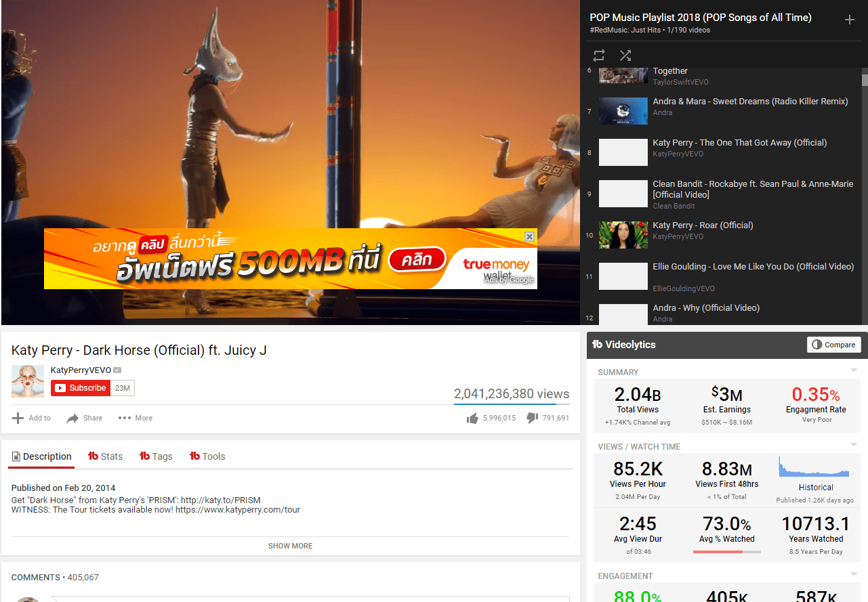The image size is (868, 602).
Task: Select the Description tab
Action: [x=41, y=456]
